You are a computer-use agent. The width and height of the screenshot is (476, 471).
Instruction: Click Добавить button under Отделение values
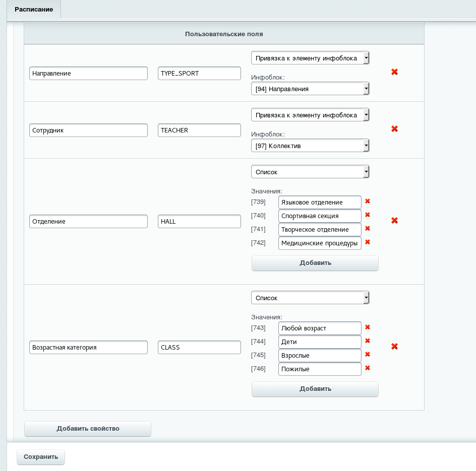[x=315, y=263]
